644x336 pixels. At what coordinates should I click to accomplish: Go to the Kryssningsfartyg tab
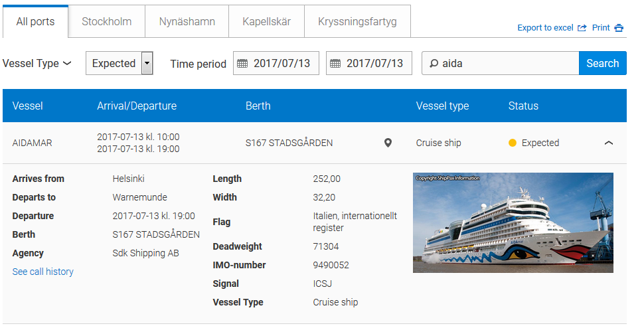tap(357, 22)
